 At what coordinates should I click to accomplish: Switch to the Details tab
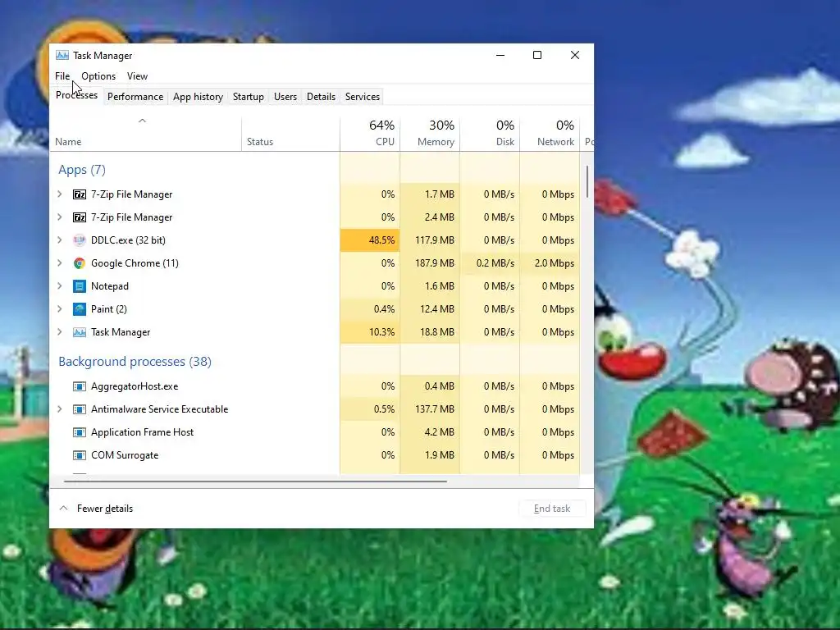coord(321,97)
